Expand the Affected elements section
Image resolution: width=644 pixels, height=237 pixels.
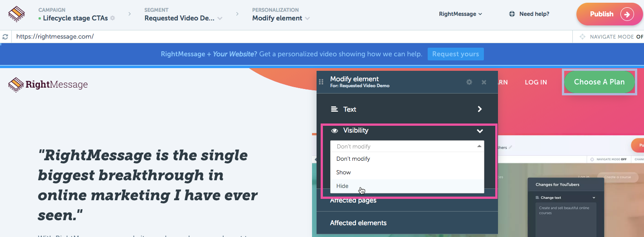[x=407, y=223]
